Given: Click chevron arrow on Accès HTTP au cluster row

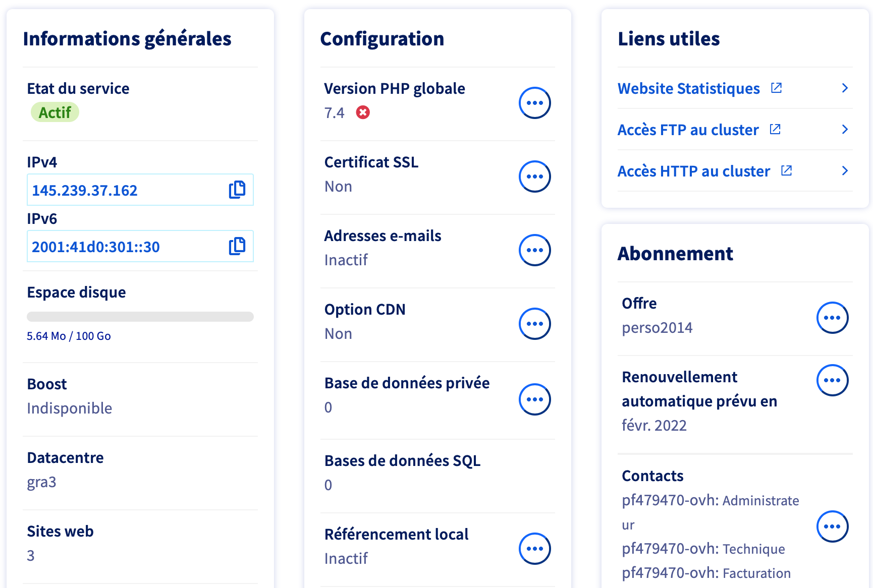Looking at the screenshot, I should coord(845,171).
